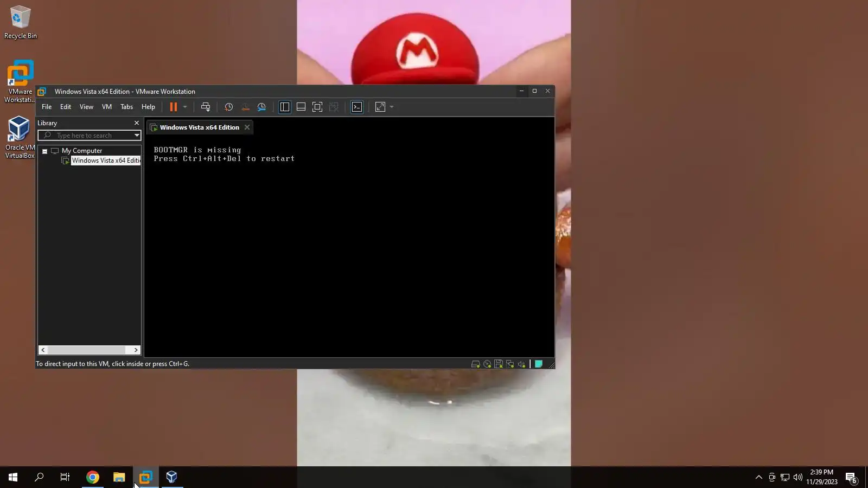
Task: Close the Windows Vista x64 Edition tab
Action: (247, 127)
